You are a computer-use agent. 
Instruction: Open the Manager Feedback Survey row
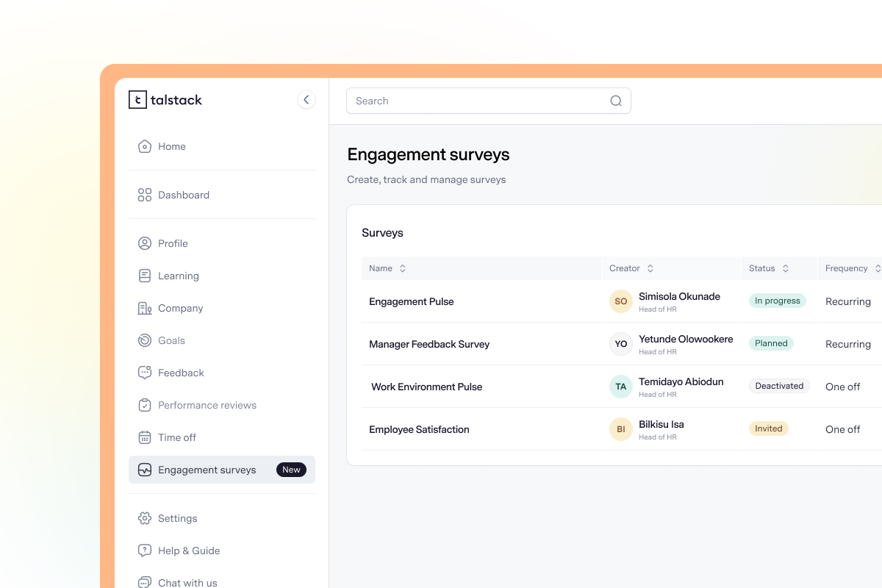pos(429,344)
